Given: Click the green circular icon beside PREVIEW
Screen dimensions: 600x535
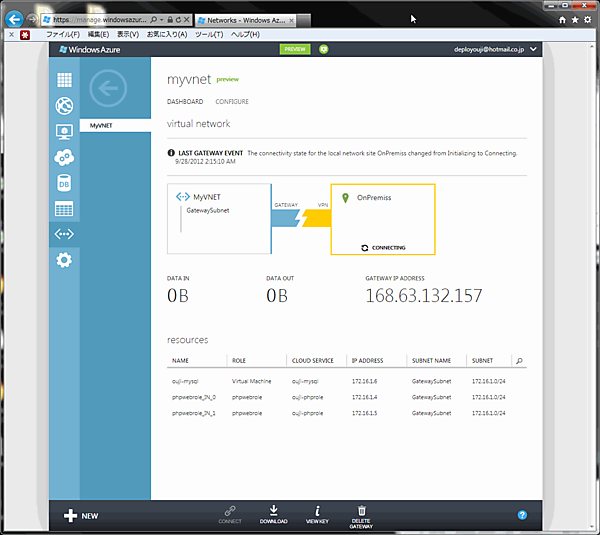Looking at the screenshot, I should tap(324, 49).
